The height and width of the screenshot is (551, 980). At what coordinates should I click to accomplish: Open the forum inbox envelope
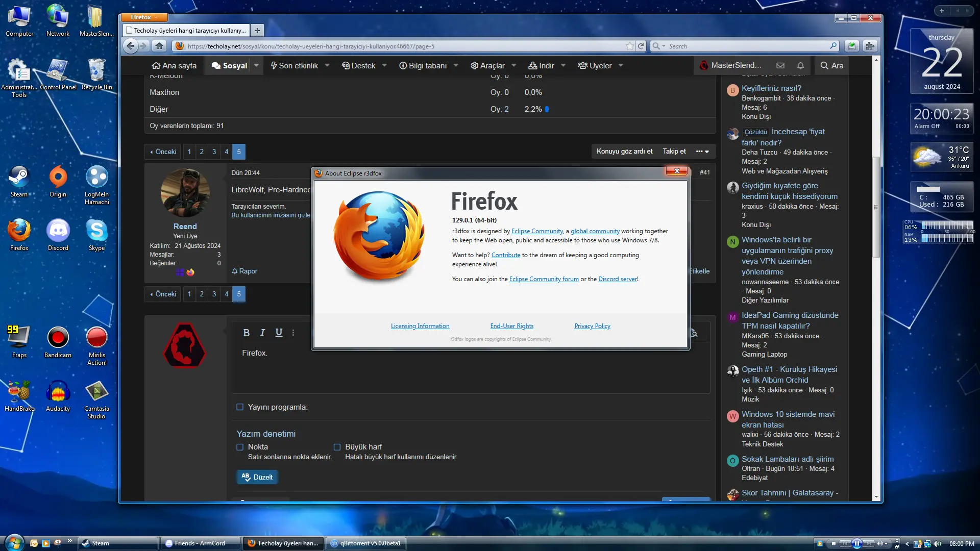point(780,65)
